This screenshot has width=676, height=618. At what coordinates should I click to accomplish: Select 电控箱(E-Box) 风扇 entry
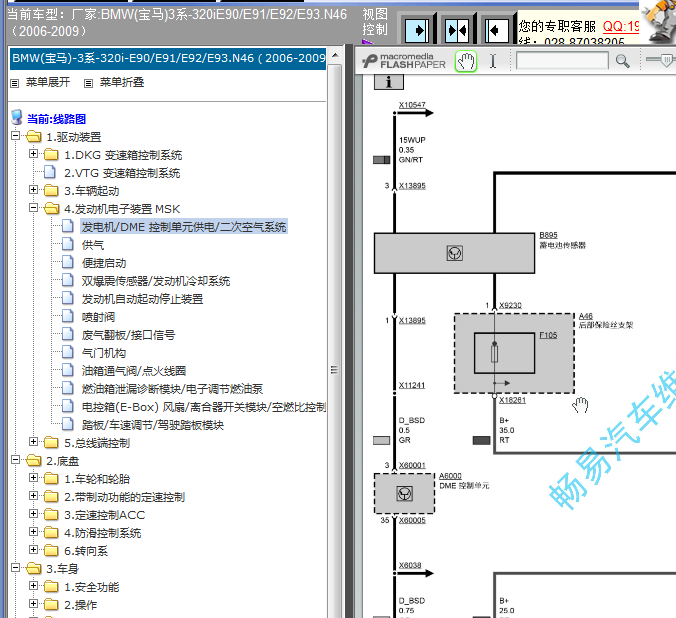click(x=203, y=407)
